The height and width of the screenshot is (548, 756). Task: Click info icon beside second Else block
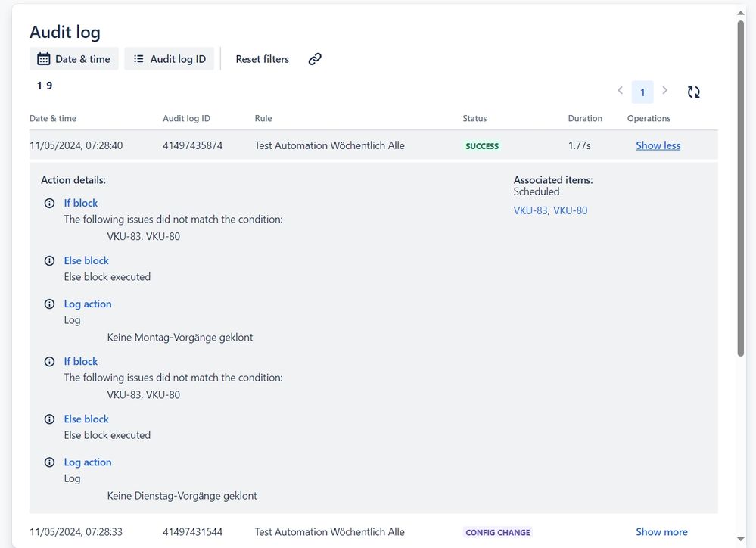[49, 419]
